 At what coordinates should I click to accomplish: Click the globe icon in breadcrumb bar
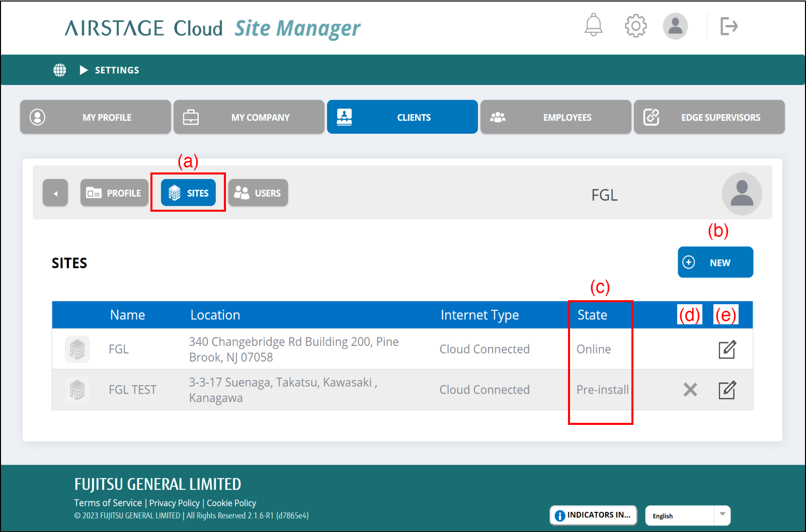(60, 70)
